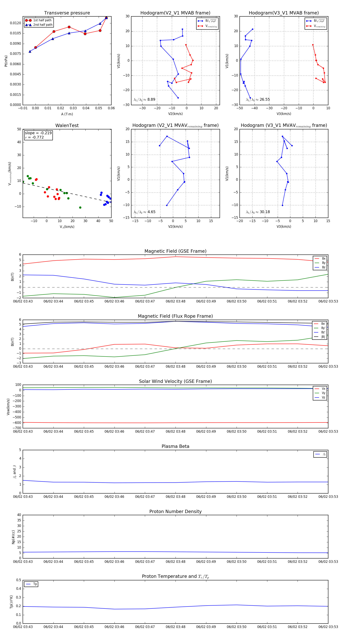351x644 pixels.
Task: Click the blue triangle marker for 2nd half path
Action: pos(28,25)
